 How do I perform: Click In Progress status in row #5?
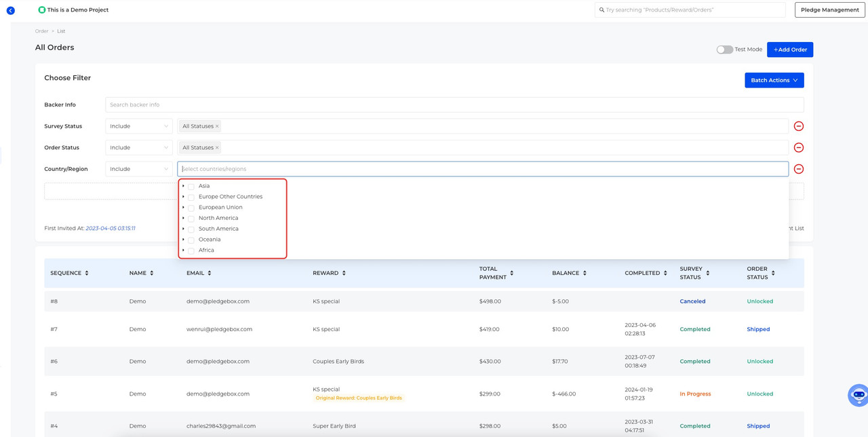click(x=695, y=394)
